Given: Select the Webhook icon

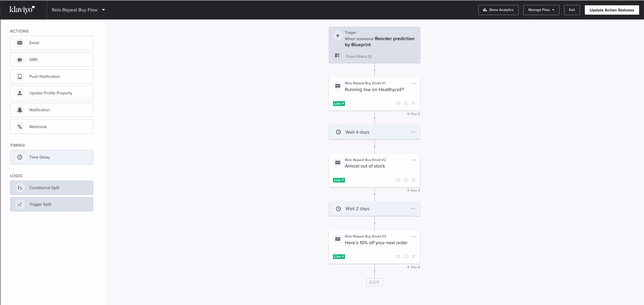Looking at the screenshot, I should click(x=20, y=127).
